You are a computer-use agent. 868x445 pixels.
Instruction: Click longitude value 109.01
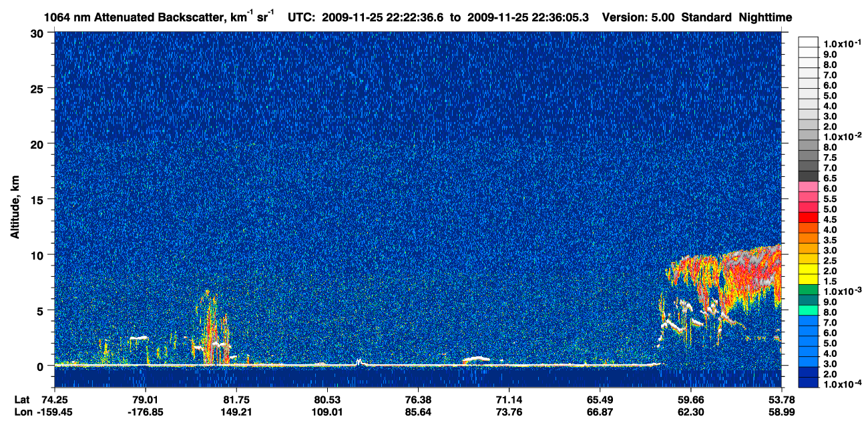tap(327, 412)
